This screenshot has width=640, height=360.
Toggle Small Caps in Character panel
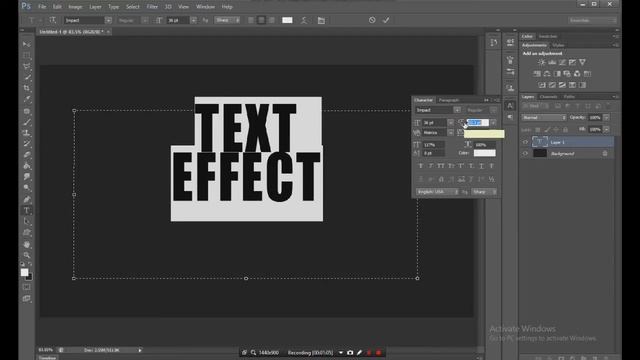pyautogui.click(x=451, y=166)
